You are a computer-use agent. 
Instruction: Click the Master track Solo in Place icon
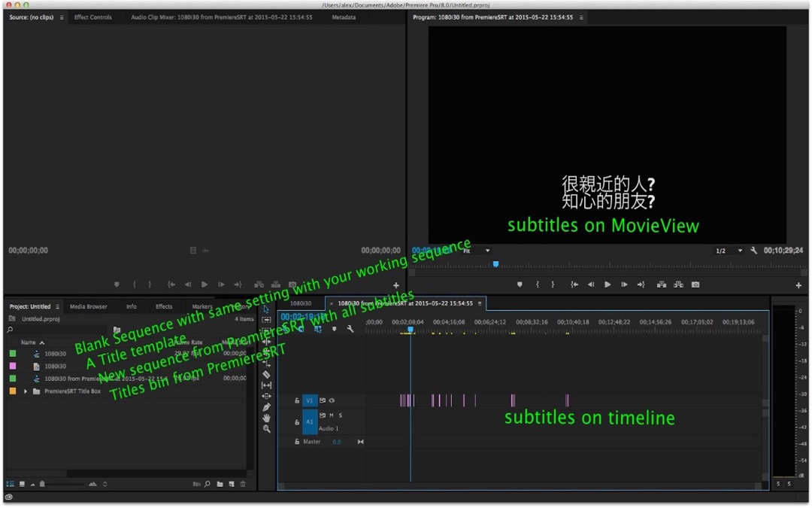tap(361, 442)
